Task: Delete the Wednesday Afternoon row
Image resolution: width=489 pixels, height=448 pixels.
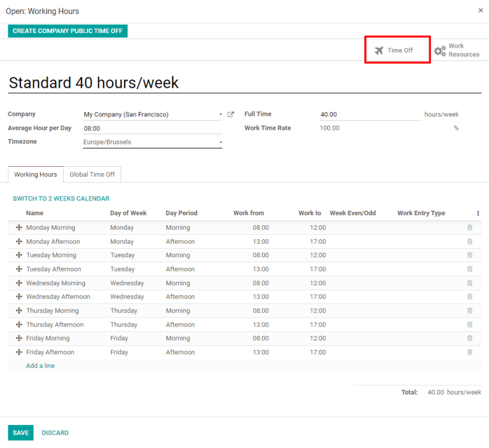Action: (x=470, y=297)
